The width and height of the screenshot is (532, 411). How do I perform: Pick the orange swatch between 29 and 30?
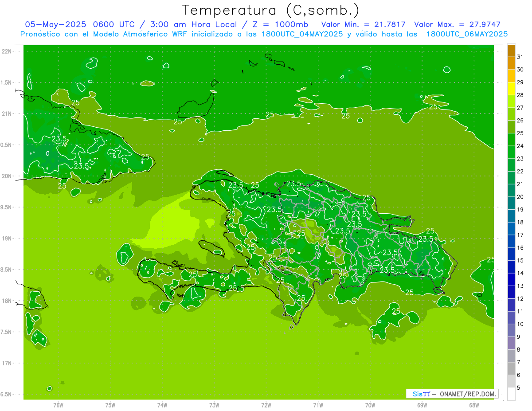tap(512, 76)
